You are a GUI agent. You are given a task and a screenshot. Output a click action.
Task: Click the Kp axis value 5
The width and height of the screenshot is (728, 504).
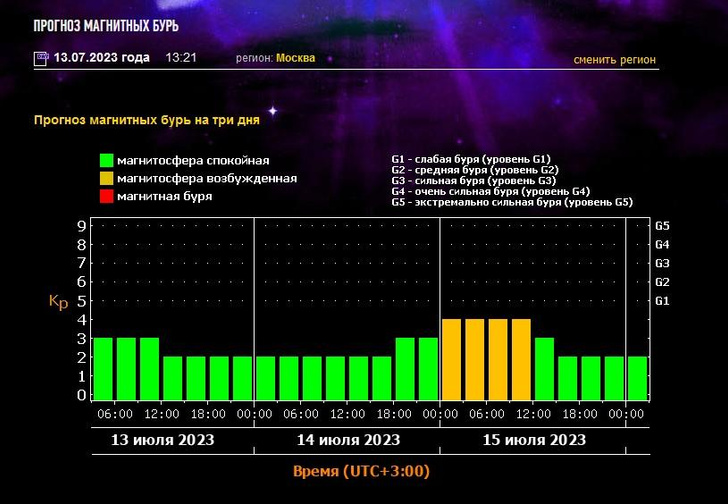click(x=82, y=301)
